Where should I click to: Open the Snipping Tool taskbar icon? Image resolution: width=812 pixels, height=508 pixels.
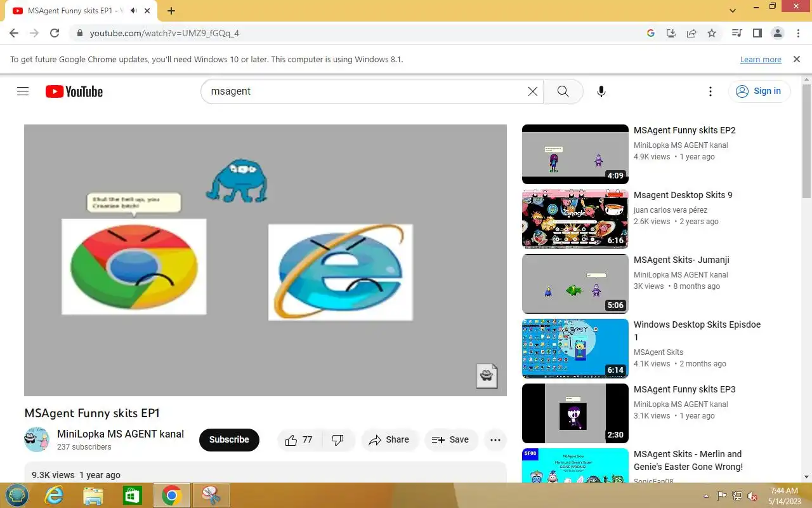tap(210, 495)
